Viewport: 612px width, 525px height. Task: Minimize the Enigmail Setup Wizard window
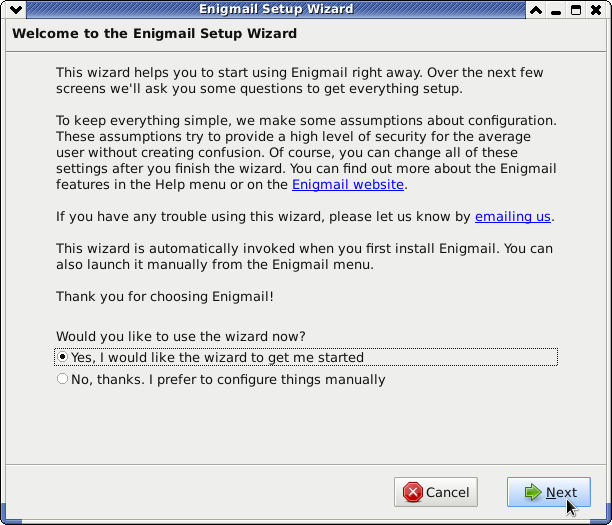click(x=556, y=10)
